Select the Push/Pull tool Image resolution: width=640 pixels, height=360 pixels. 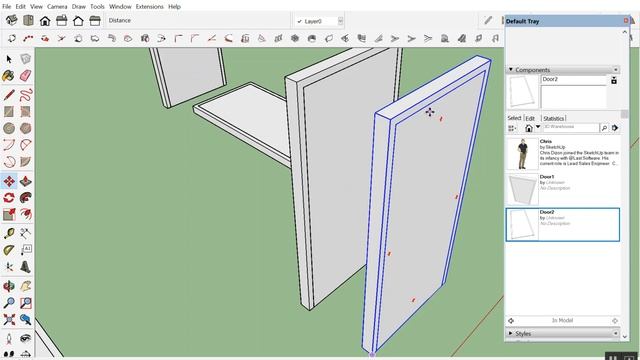(26, 181)
